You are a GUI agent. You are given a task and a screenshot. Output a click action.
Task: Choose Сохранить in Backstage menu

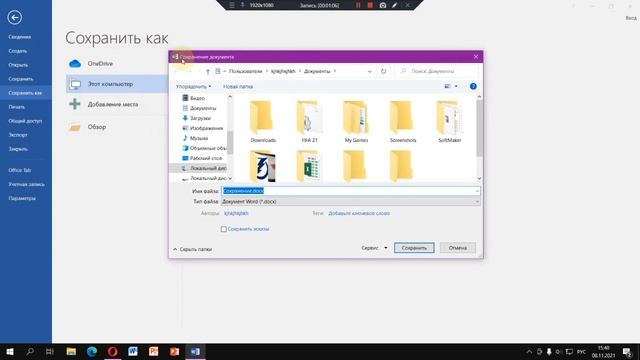[x=21, y=79]
